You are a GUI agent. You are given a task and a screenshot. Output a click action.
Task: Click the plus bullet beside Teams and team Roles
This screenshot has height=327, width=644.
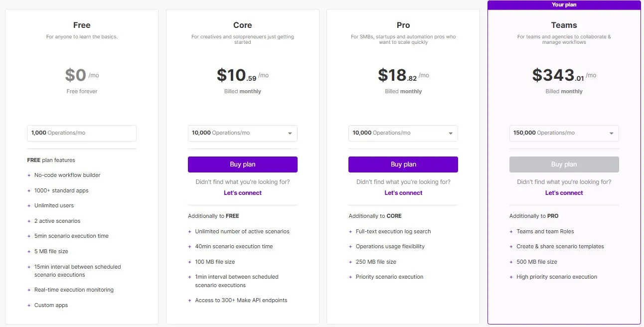tap(511, 232)
